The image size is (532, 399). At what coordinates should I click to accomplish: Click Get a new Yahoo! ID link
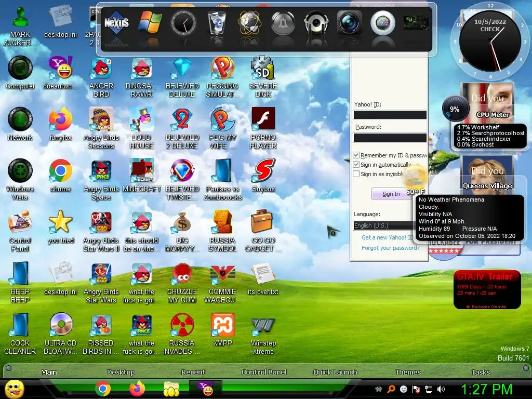[x=387, y=237]
